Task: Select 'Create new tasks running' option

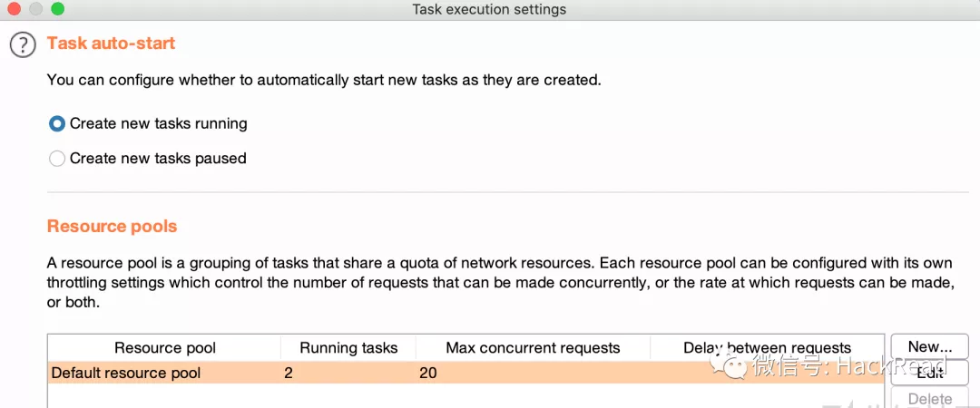Action: click(57, 123)
